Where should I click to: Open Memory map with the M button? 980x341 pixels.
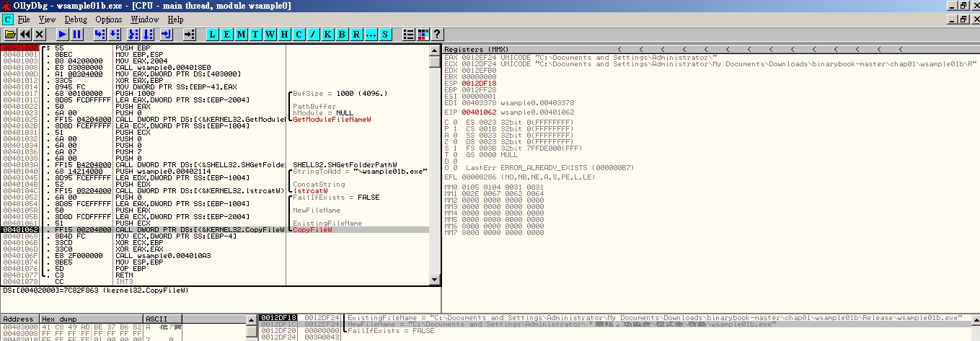(x=242, y=35)
